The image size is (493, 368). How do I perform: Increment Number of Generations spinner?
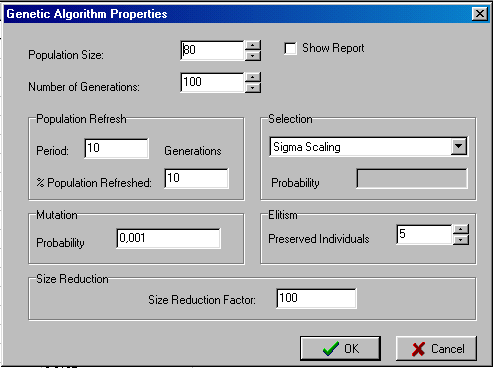tap(253, 77)
